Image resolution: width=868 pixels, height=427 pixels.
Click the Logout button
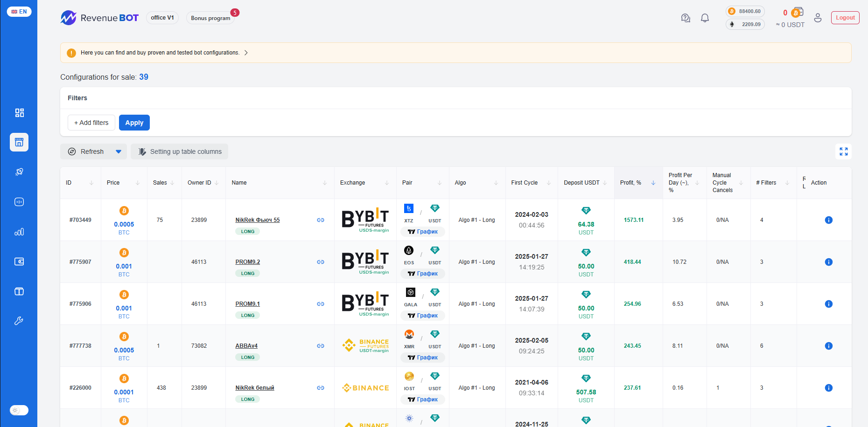pos(845,18)
